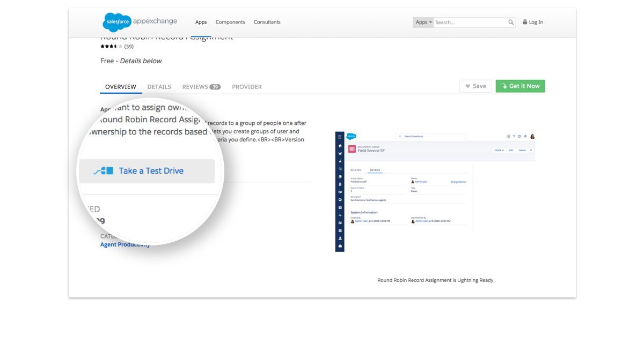Open the Agent Productivity category link
Image resolution: width=644 pixels, height=343 pixels.
126,245
